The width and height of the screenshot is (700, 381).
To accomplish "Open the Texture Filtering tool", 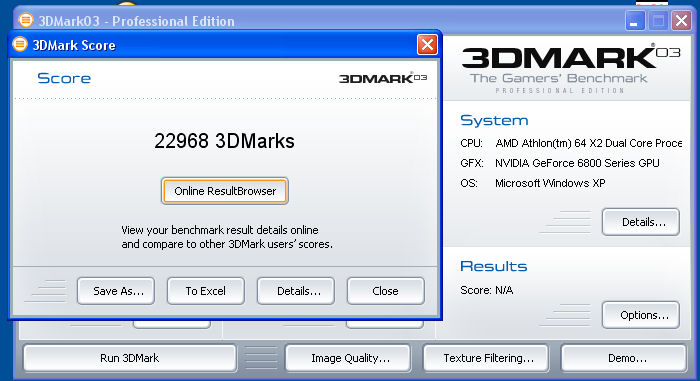I will pos(486,358).
